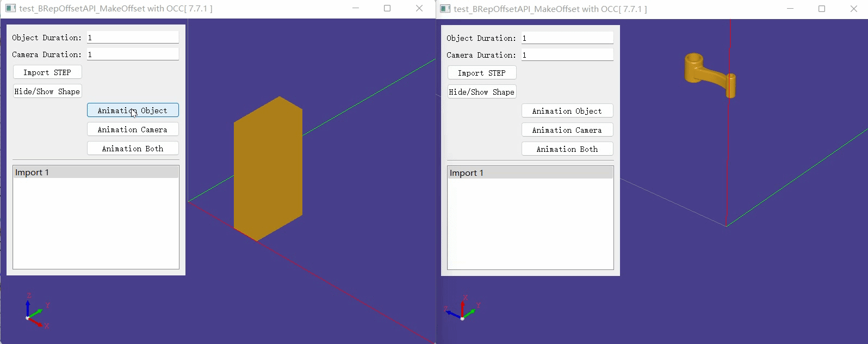Close the left window
Image resolution: width=868 pixels, height=344 pixels.
pos(419,8)
